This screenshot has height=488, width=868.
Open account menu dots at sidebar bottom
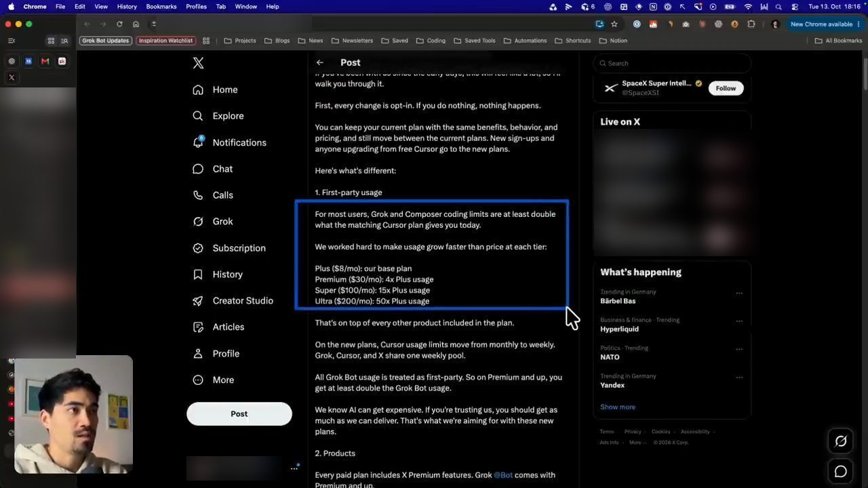(294, 468)
